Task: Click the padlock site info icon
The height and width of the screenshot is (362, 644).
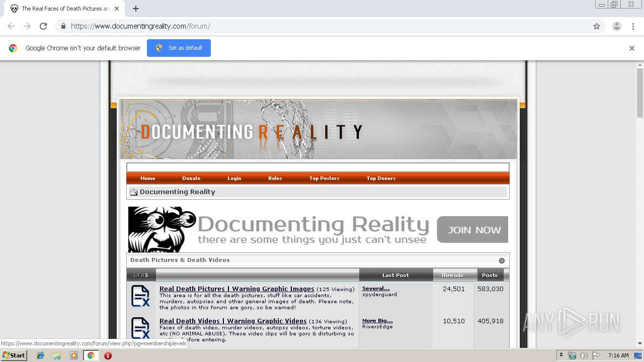Action: pos(63,26)
